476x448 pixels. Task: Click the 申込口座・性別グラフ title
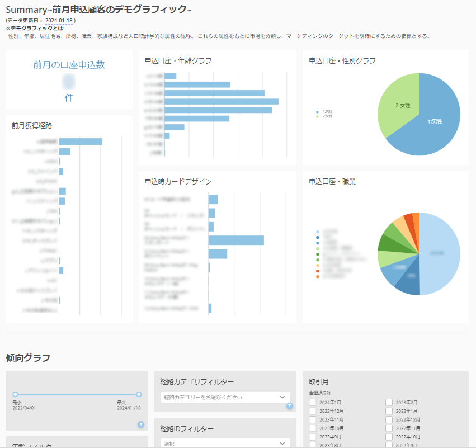point(342,61)
